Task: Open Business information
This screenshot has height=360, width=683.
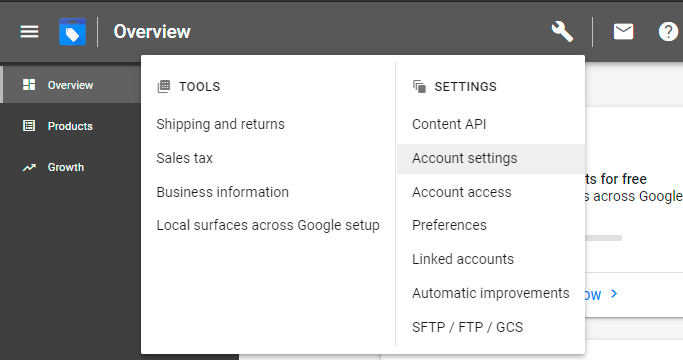Action: [223, 192]
